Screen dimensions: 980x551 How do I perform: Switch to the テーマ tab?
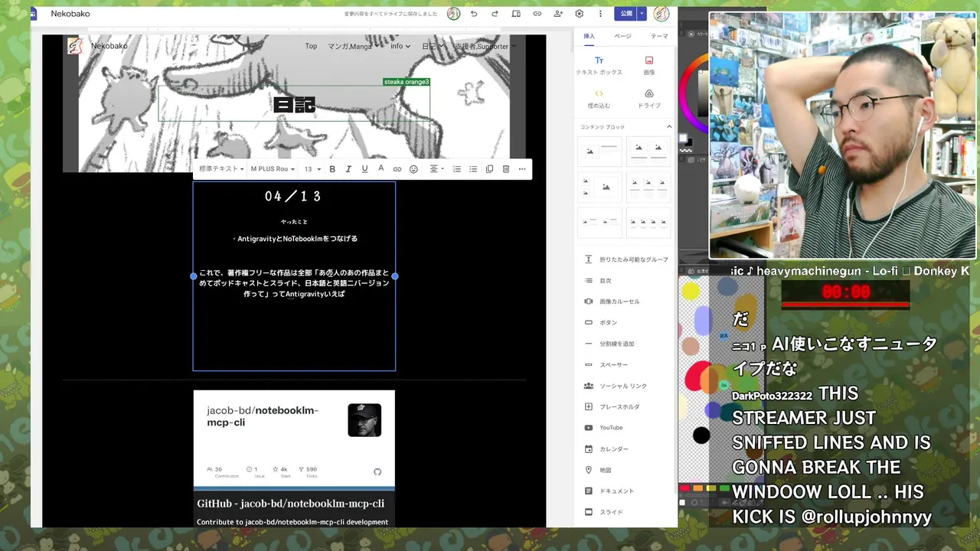click(658, 36)
